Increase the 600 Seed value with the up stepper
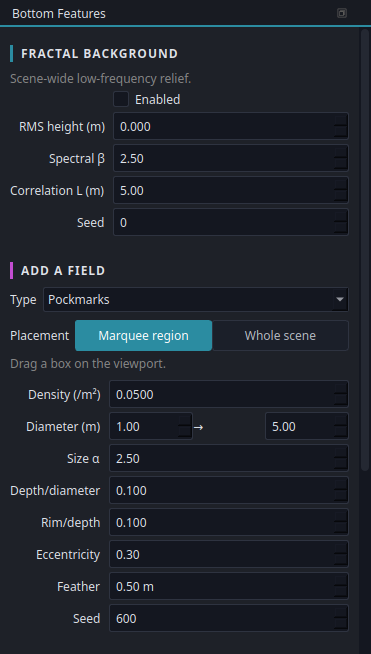This screenshot has width=371, height=654. pyautogui.click(x=341, y=612)
